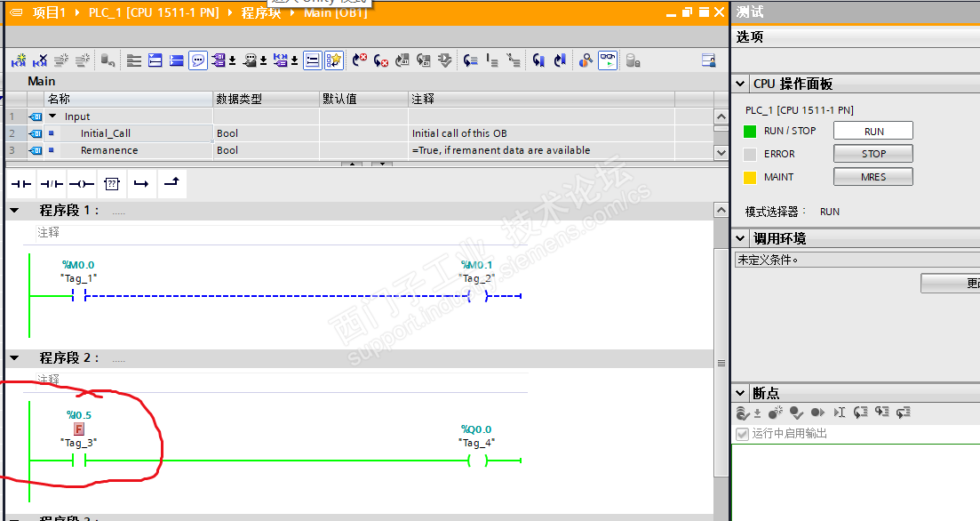Click the close branch icon
The width and height of the screenshot is (980, 521).
point(171,184)
